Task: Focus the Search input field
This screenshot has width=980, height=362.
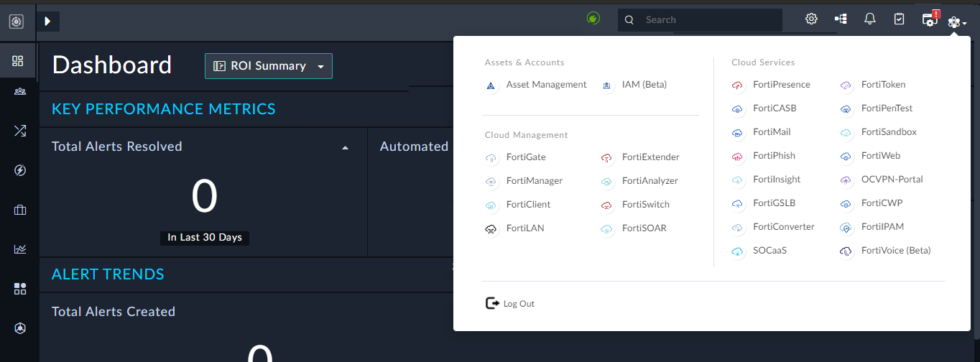Action: 700,20
